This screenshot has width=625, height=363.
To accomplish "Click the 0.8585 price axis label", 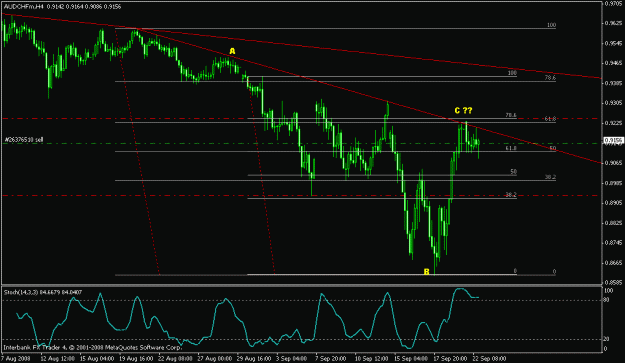I will tap(613, 282).
